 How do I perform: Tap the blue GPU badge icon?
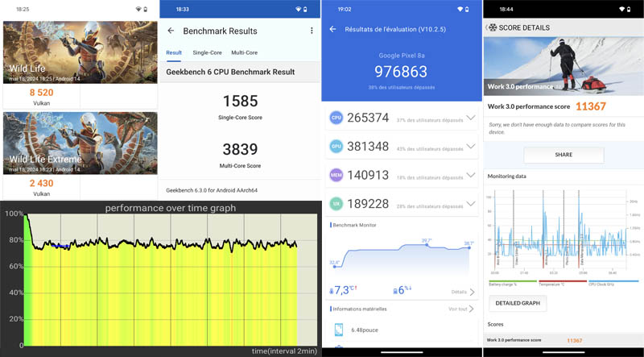[336, 147]
